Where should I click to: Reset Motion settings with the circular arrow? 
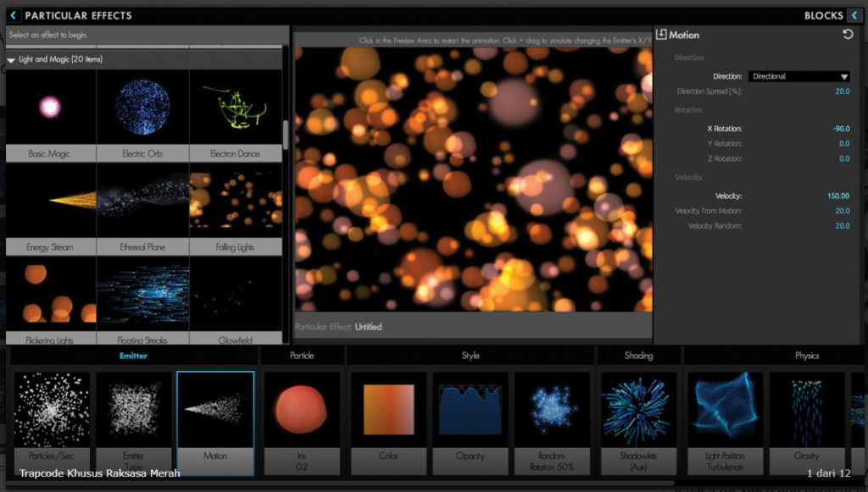point(848,34)
